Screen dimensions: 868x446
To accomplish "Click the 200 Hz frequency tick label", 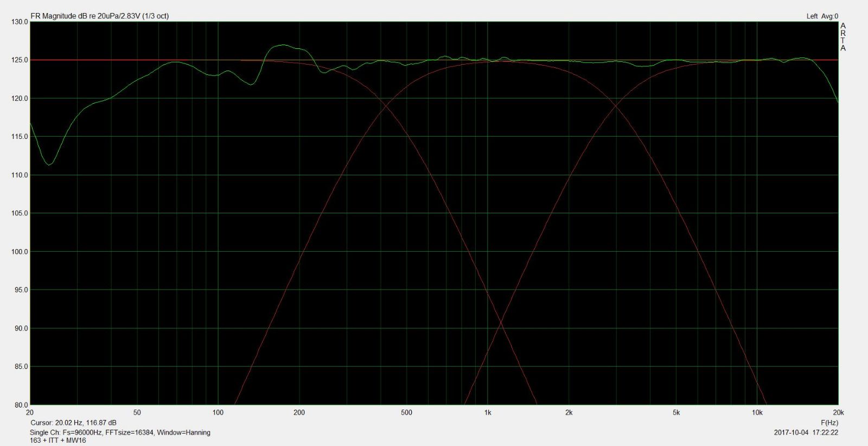I will click(x=299, y=413).
